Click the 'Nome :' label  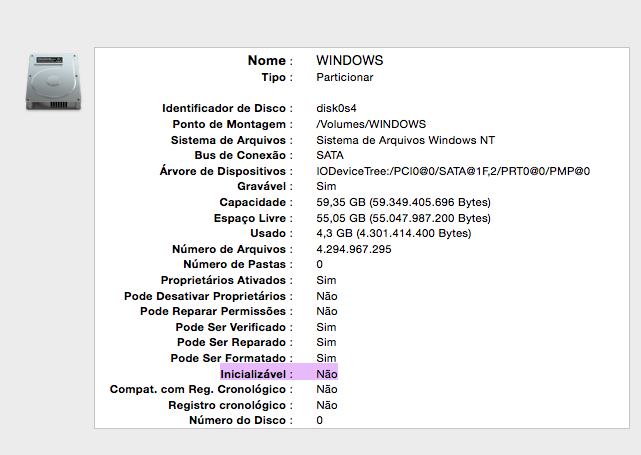pos(270,61)
